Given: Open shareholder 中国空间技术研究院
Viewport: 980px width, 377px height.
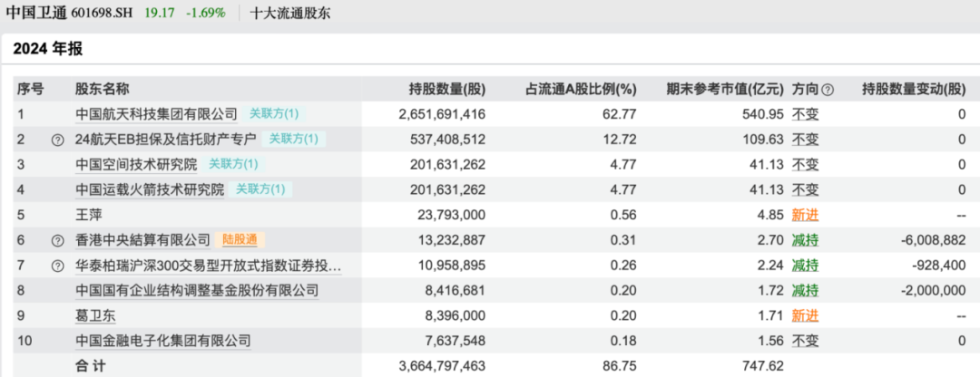Looking at the screenshot, I should [136, 164].
